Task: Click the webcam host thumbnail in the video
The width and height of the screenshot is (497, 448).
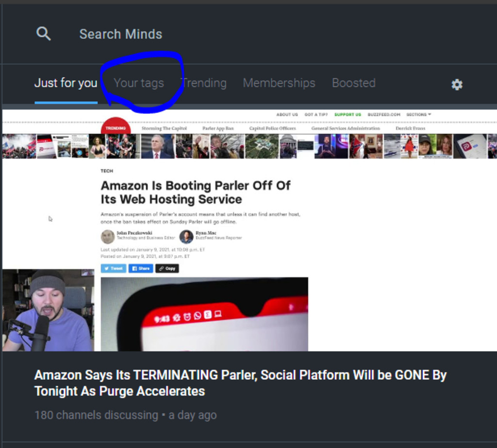Action: point(48,310)
